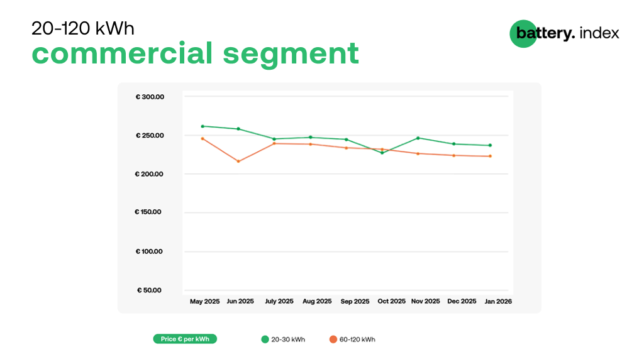
Task: Select the Price € per kWh badge
Action: tap(185, 339)
